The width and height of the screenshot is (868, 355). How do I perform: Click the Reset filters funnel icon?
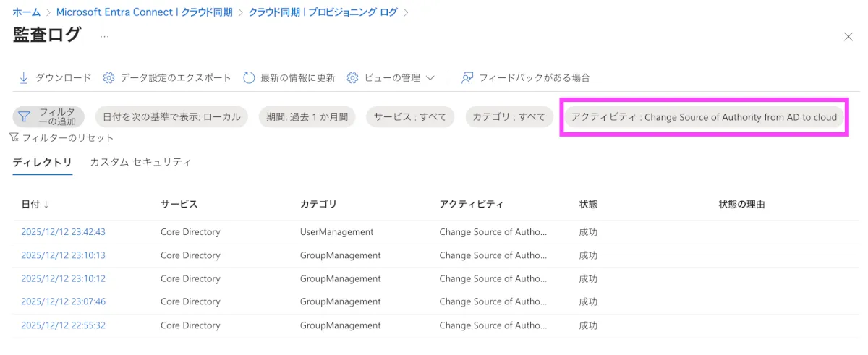[x=14, y=137]
